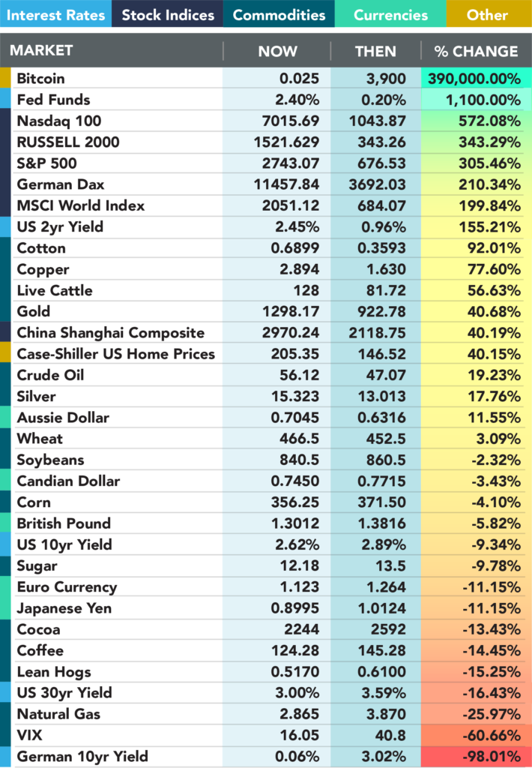Select the Crude Oil row label
532x768 pixels.
(50, 375)
